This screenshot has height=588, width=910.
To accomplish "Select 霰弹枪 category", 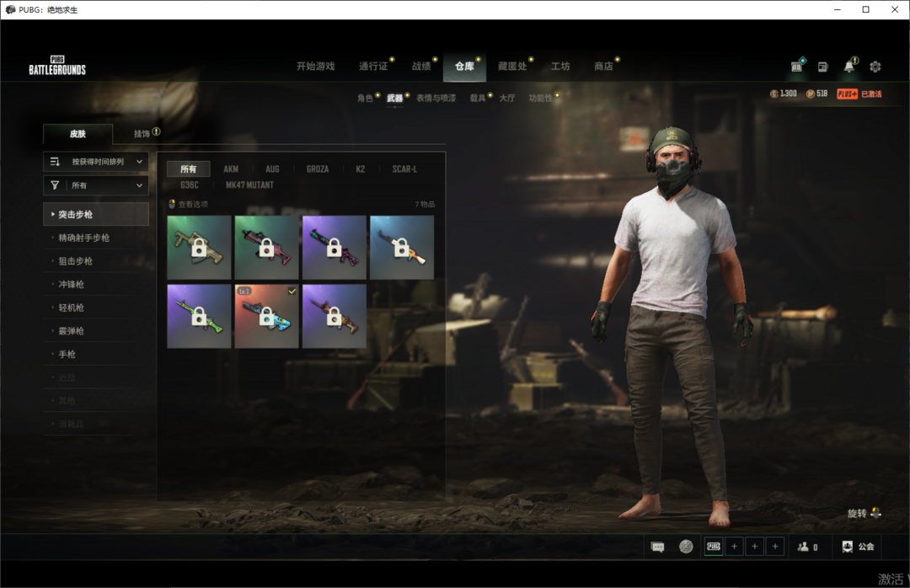I will 96,331.
